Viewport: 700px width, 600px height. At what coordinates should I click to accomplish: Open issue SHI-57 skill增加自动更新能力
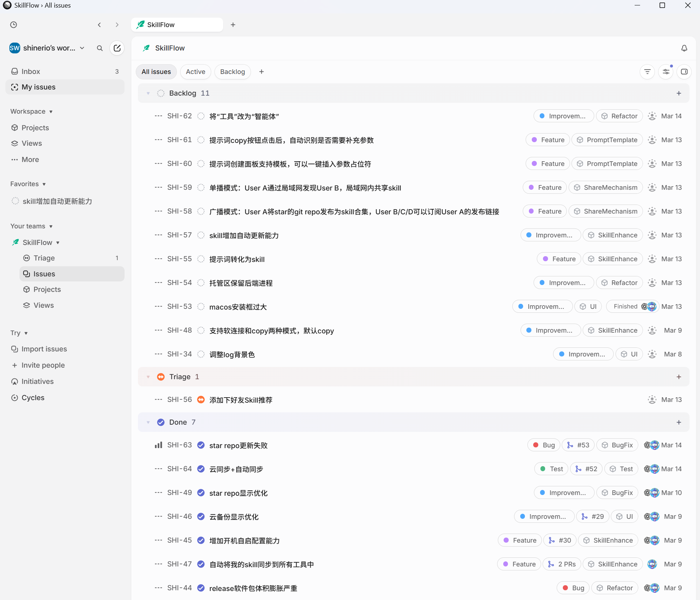[x=244, y=236]
